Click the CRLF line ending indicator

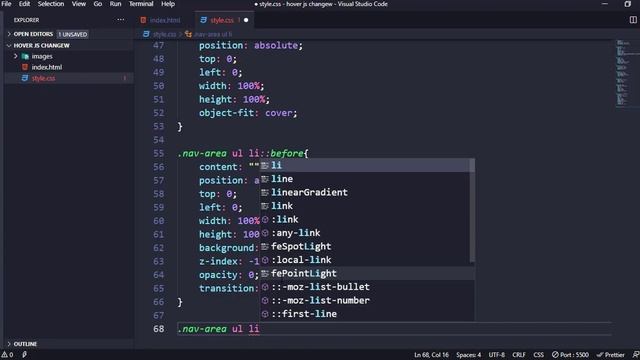(519, 355)
